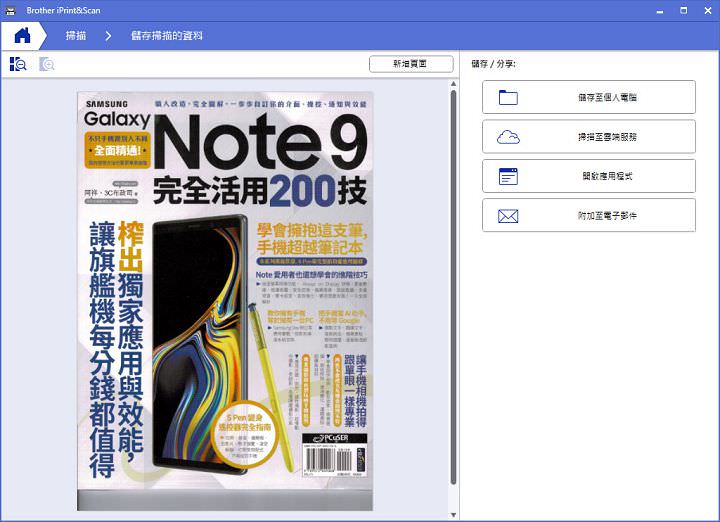Click the fit-to-view magnifier icon

pos(18,64)
